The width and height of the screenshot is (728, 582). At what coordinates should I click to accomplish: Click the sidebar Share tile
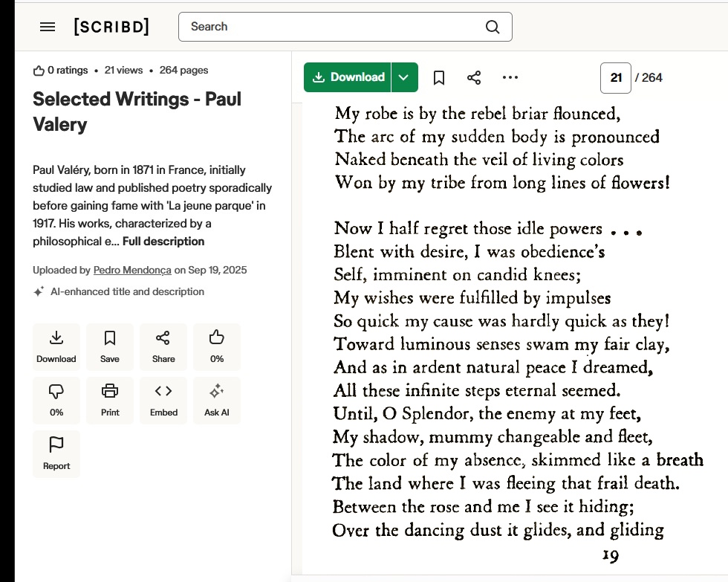click(163, 347)
